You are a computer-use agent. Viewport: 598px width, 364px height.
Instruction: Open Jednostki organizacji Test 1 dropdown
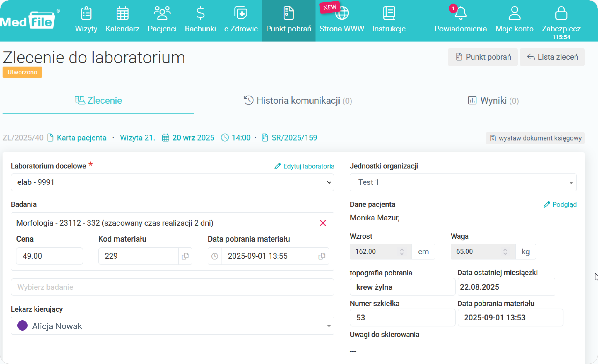click(571, 182)
